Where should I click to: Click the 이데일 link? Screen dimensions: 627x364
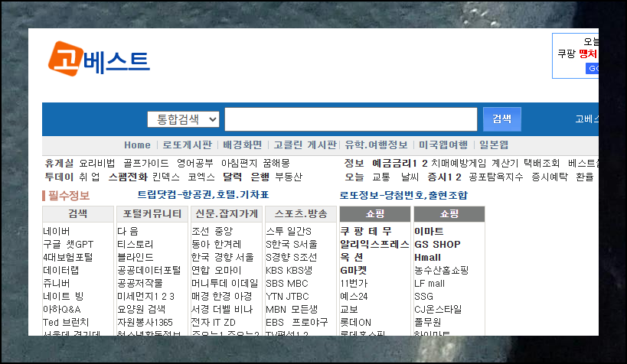(244, 283)
